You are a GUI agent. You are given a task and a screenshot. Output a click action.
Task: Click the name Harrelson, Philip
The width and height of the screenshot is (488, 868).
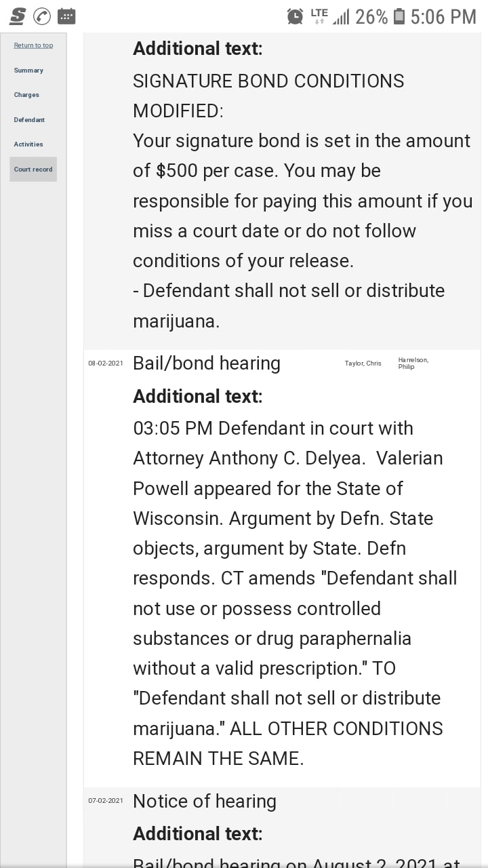pyautogui.click(x=413, y=363)
